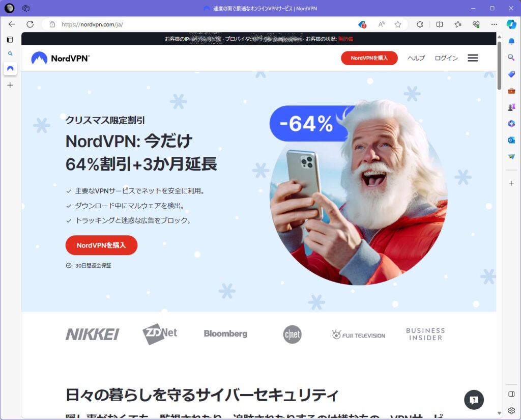Open the Tab actions menu icon
Image resolution: width=521 pixels, height=420 pixels.
coord(10,40)
